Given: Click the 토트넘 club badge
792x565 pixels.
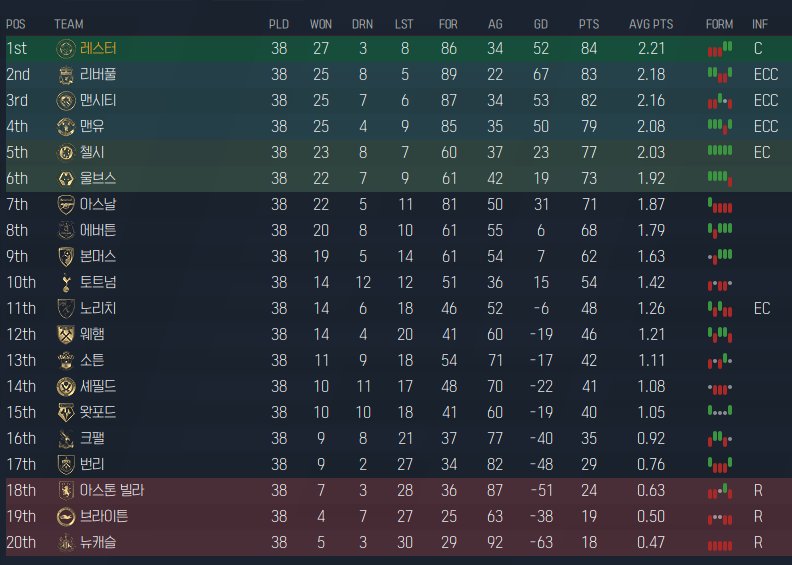Looking at the screenshot, I should point(66,282).
